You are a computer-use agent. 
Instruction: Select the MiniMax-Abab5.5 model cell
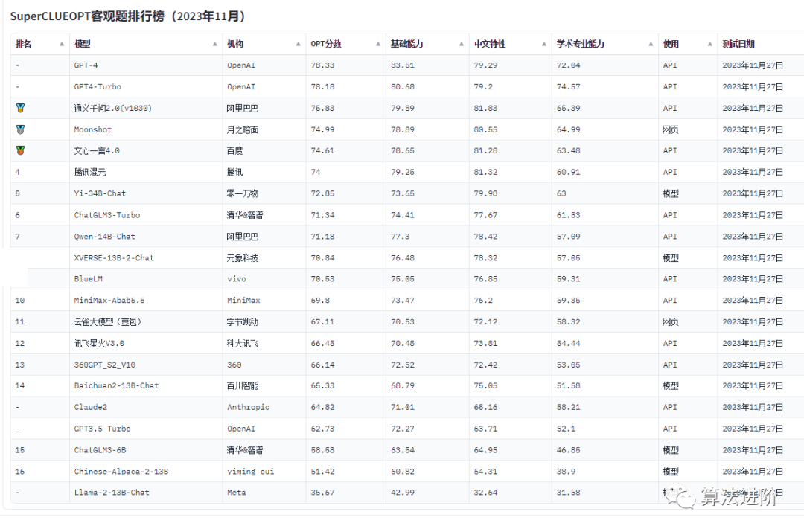coord(146,301)
